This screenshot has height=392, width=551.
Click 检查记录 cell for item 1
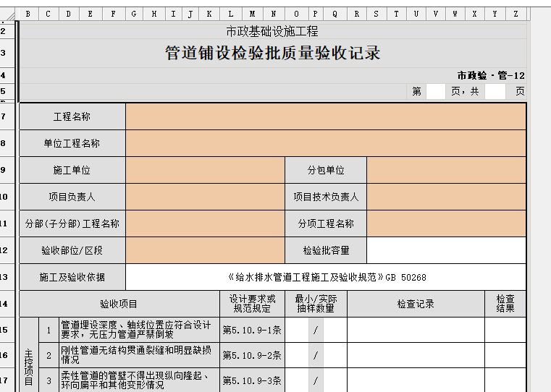pos(416,331)
